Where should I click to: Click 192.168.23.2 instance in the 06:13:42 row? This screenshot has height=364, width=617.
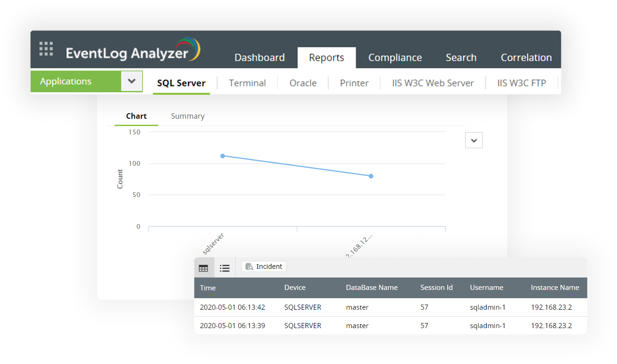click(x=552, y=307)
